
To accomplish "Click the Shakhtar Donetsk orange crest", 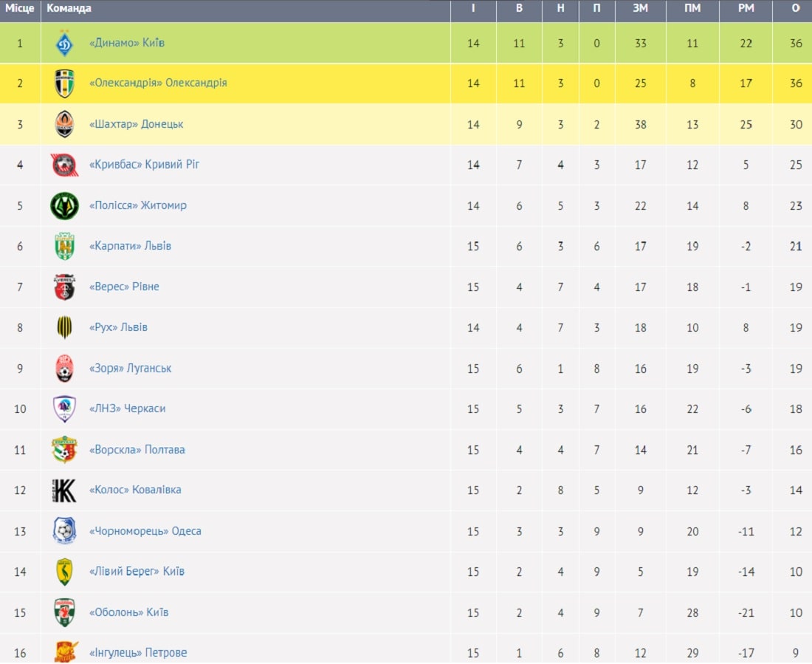I will [x=64, y=124].
